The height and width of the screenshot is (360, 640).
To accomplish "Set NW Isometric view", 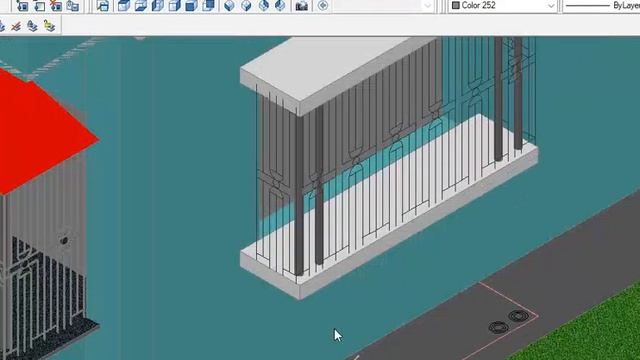I will 280,5.
